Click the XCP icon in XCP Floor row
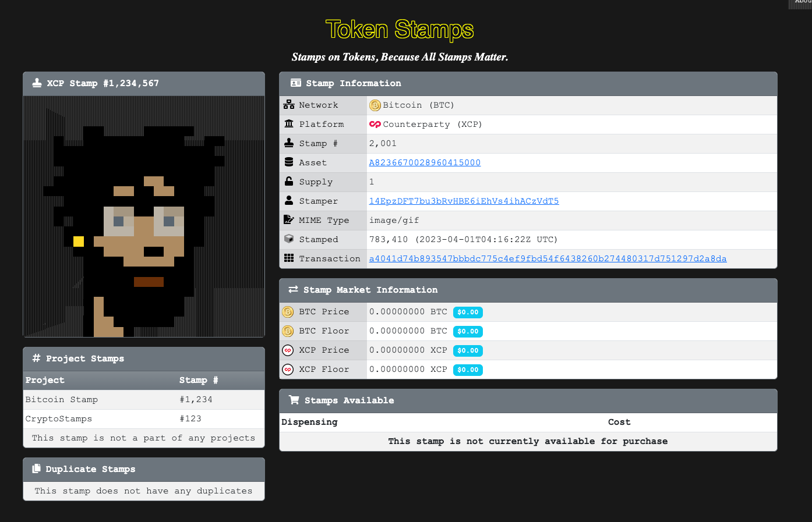This screenshot has height=522, width=812. coord(288,370)
